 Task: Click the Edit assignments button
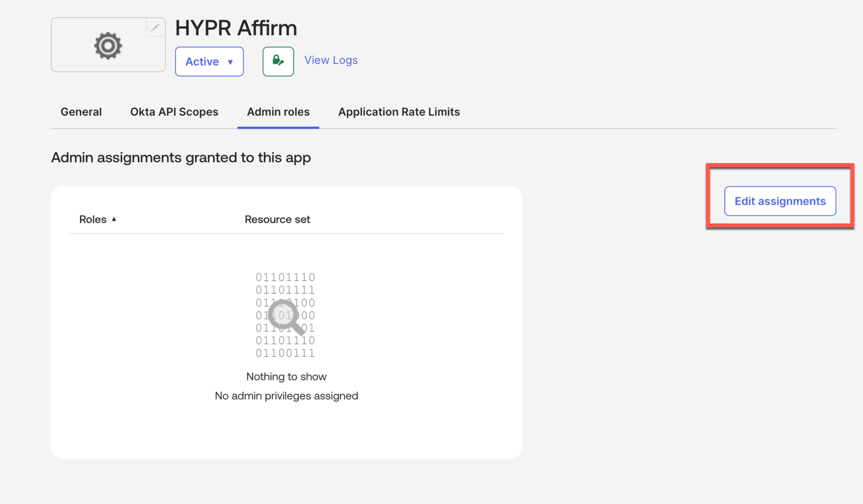780,201
